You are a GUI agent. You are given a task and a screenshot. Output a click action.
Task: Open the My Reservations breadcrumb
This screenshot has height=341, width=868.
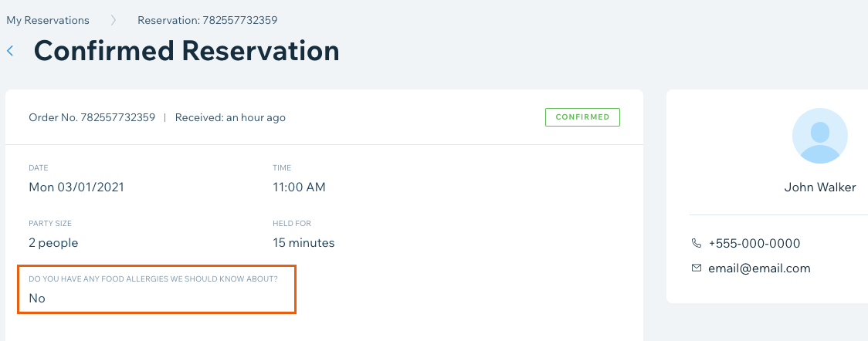48,21
